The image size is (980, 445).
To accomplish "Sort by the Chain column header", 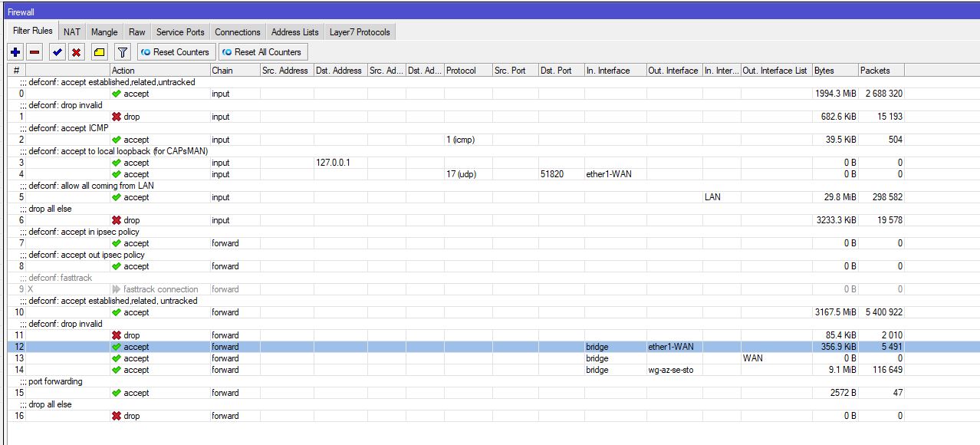I will click(x=235, y=71).
